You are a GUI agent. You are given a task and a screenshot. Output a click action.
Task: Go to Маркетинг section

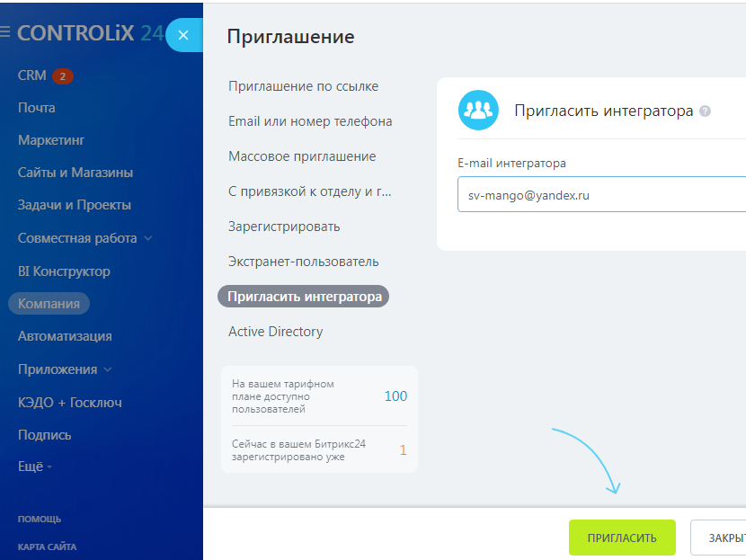51,140
